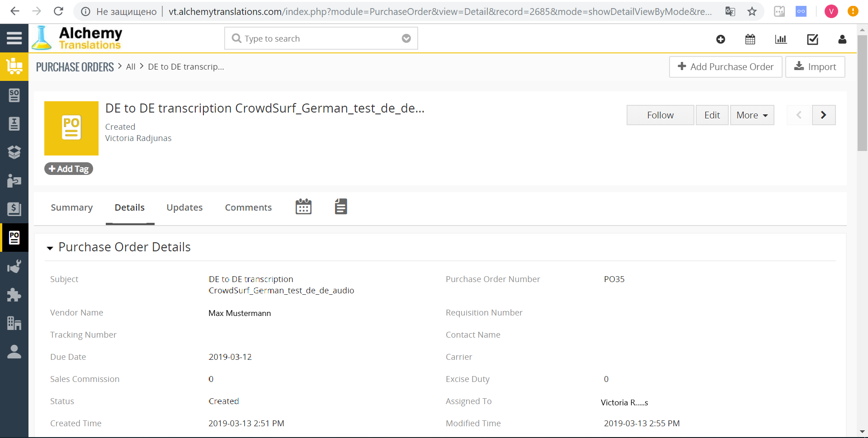Screen dimensions: 868x438
Task: Collapse the Purchase Order Details section
Action: pos(50,248)
